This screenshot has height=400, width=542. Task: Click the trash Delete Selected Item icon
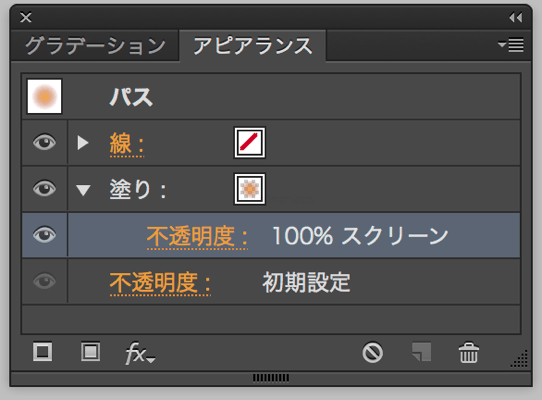pyautogui.click(x=469, y=353)
